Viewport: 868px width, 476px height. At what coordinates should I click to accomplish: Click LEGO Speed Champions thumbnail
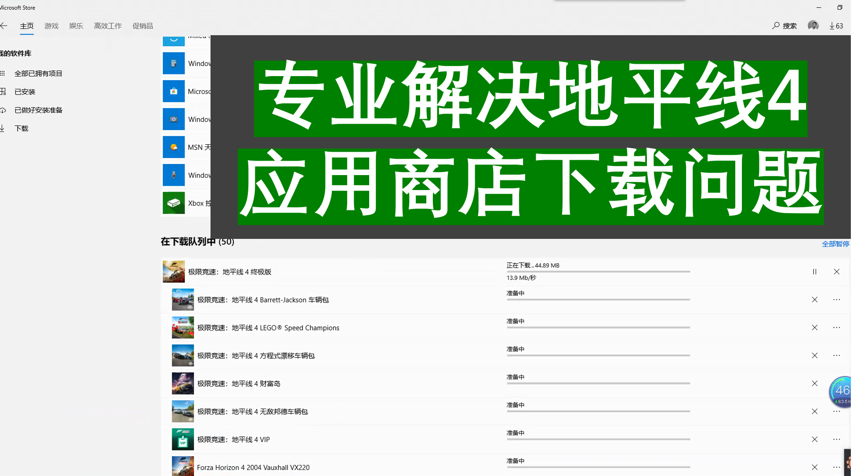point(183,328)
